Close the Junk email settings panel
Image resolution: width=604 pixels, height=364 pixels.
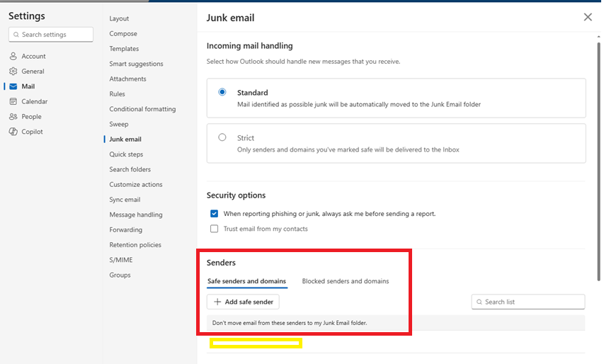point(588,17)
